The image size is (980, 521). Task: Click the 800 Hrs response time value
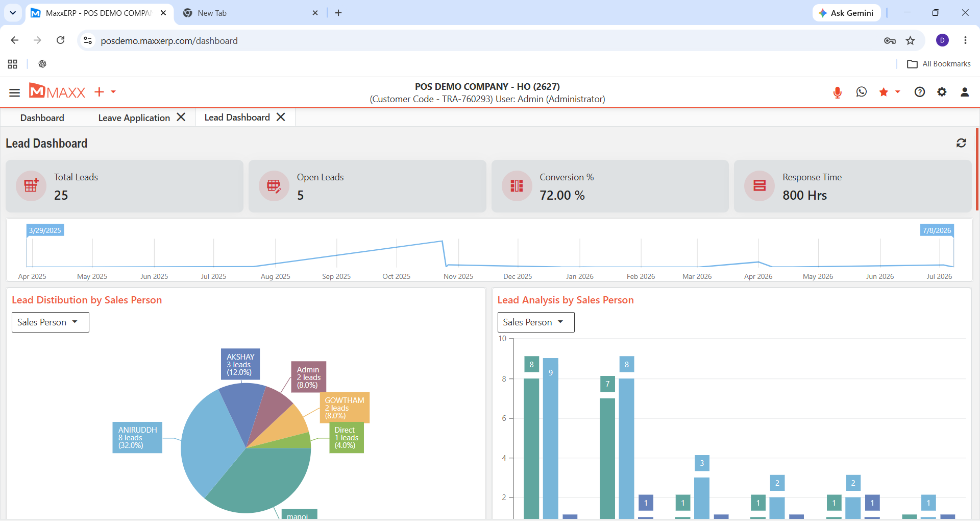(x=804, y=195)
